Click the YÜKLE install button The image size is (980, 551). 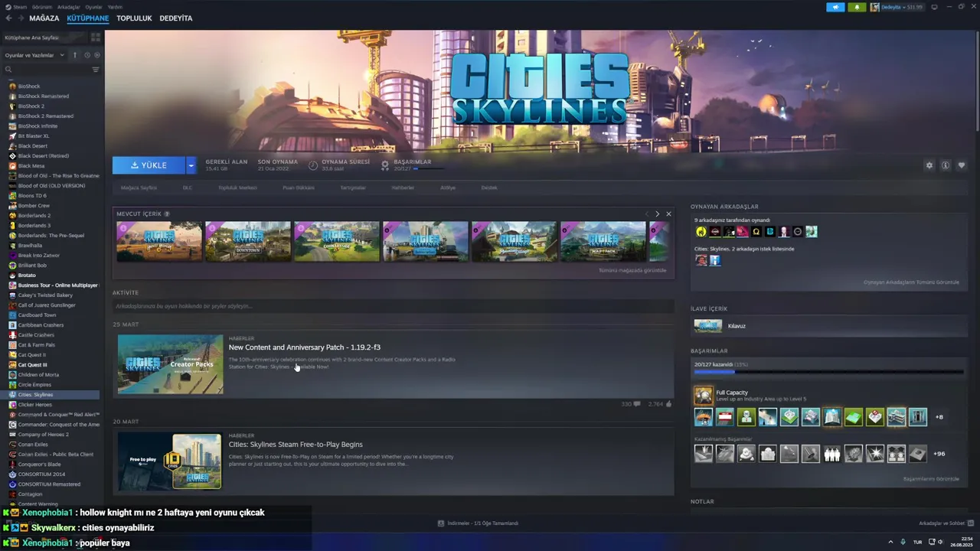pyautogui.click(x=149, y=165)
